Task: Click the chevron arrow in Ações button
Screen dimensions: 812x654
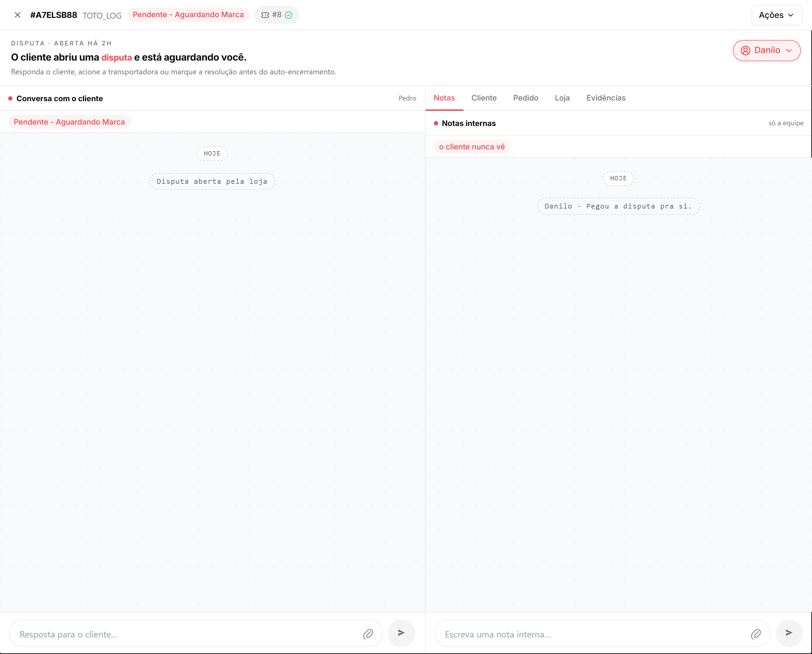Action: 791,15
